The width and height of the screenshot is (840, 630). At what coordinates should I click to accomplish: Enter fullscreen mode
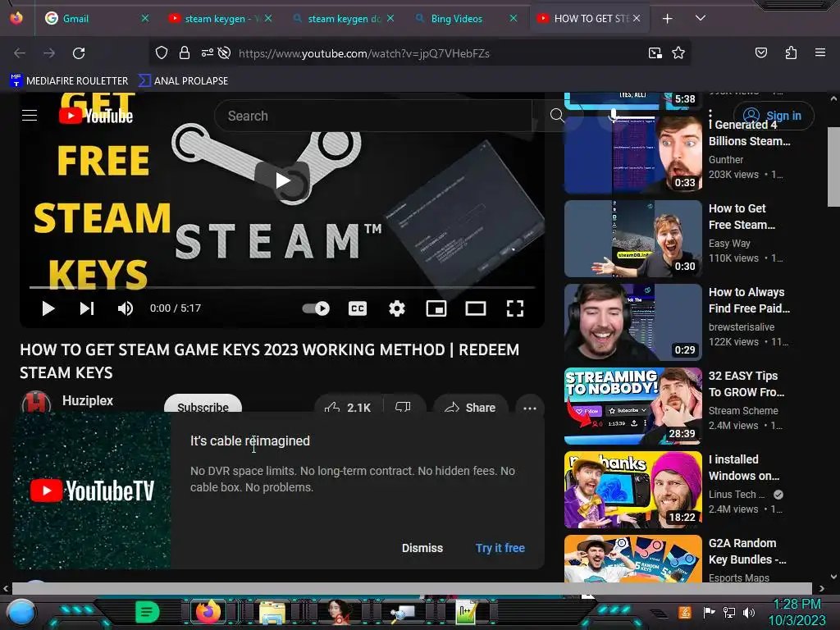click(515, 308)
